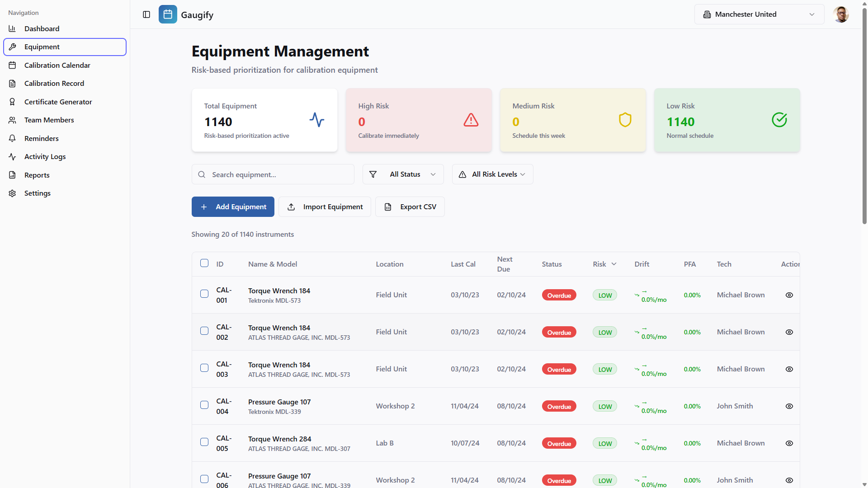868x488 pixels.
Task: Toggle the sidebar collapse icon
Action: point(146,14)
